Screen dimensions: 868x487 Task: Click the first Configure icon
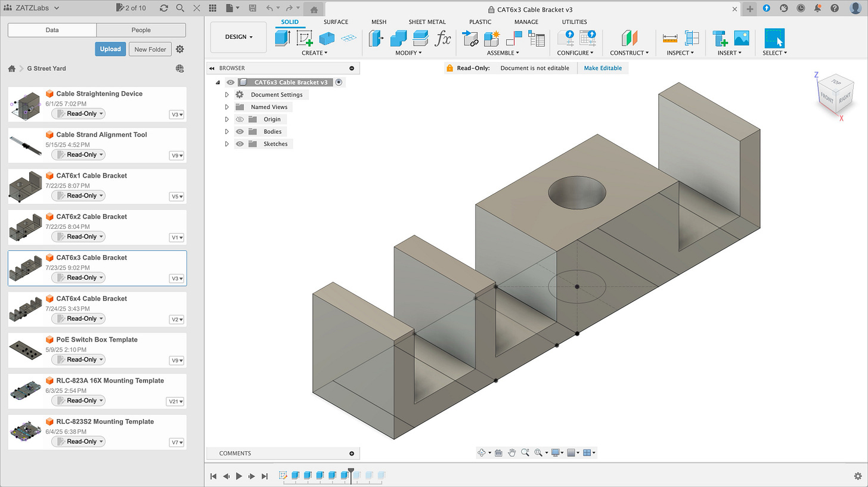[x=566, y=38]
